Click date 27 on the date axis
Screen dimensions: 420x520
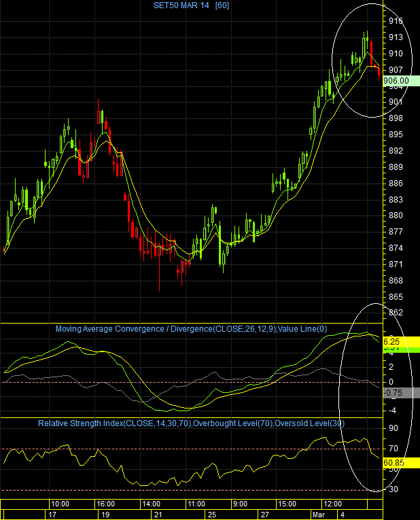(265, 515)
